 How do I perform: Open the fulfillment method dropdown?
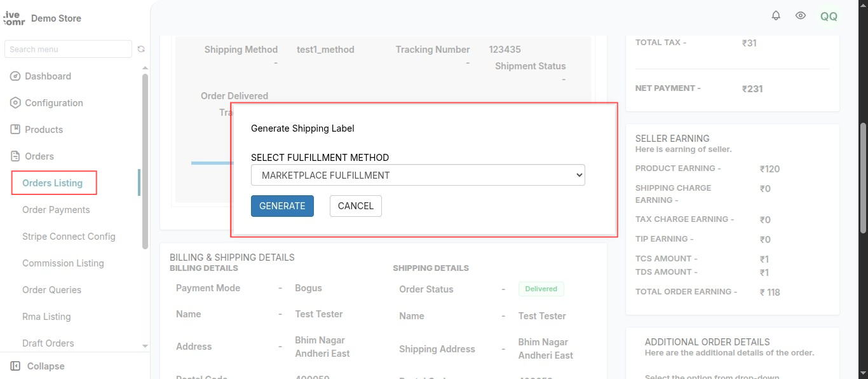coord(418,175)
